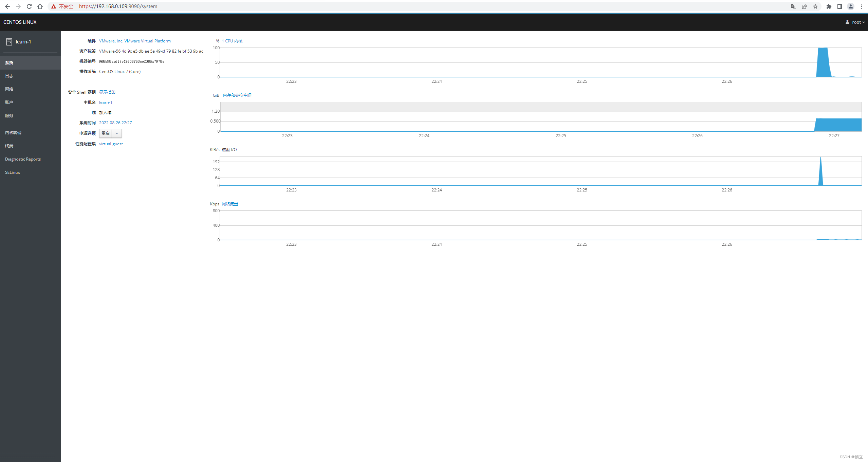Open the 网络 (Network) sidebar item

tap(9, 89)
